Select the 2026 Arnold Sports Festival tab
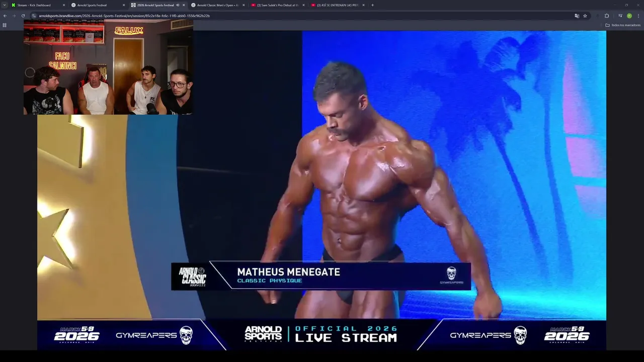 click(158, 5)
